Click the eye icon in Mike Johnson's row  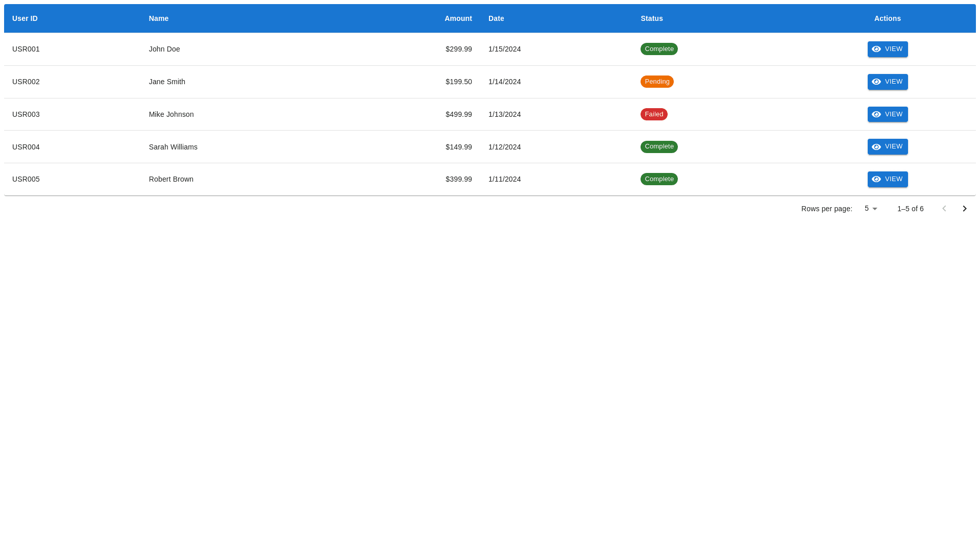(876, 114)
